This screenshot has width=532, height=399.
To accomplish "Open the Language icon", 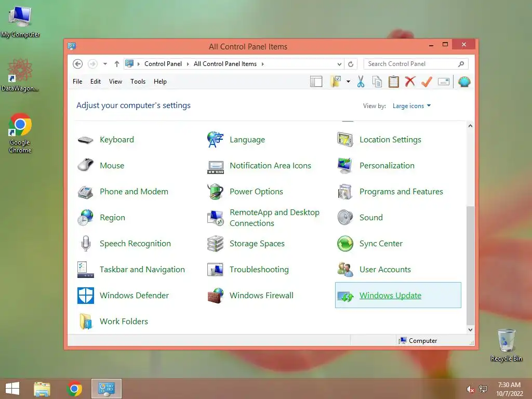I will tap(215, 140).
